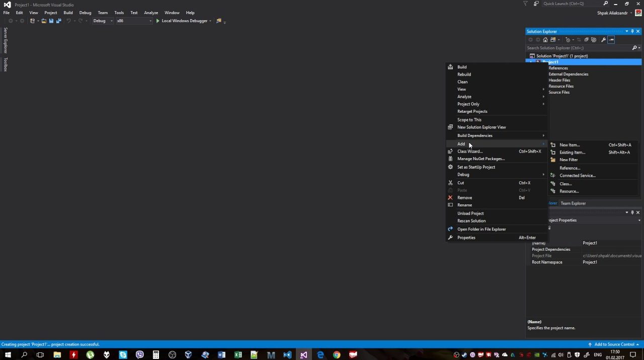The image size is (644, 360).
Task: Open the Analyze menu in menu bar
Action: (x=151, y=13)
